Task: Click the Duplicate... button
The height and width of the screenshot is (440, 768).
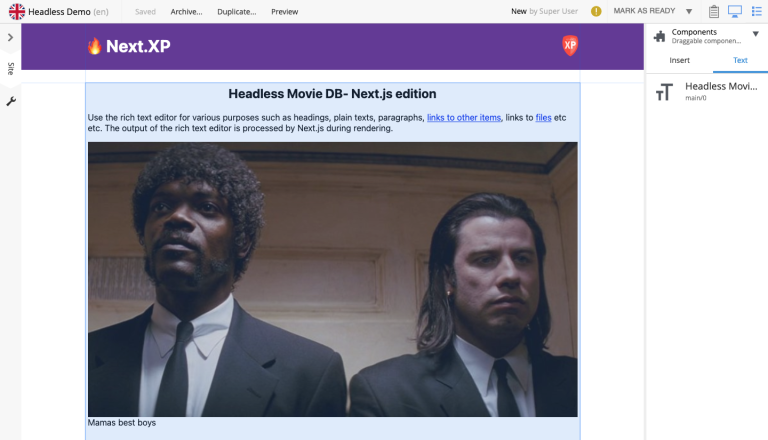Action: pyautogui.click(x=236, y=11)
